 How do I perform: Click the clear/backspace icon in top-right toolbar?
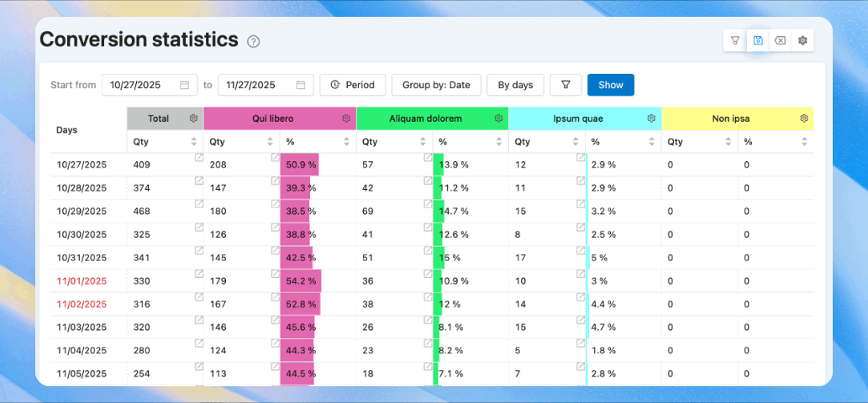(780, 40)
